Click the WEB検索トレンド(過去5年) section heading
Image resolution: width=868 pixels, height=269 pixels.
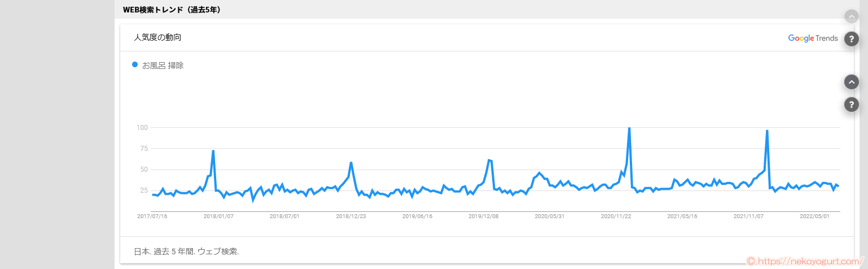[172, 10]
